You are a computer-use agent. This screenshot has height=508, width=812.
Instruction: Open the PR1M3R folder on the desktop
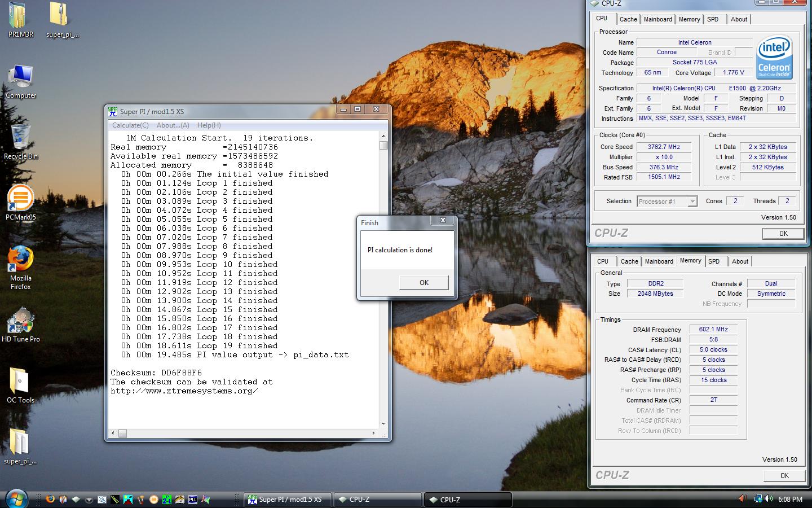(x=21, y=20)
